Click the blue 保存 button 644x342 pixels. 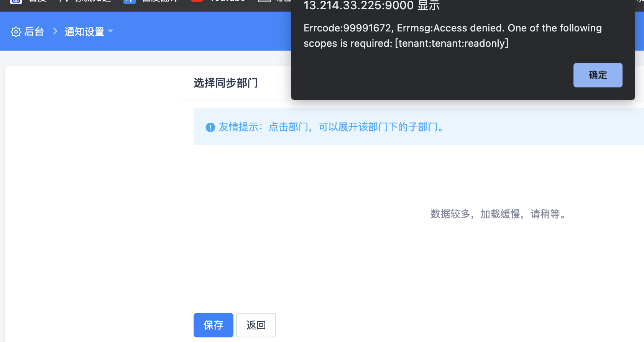coord(214,325)
